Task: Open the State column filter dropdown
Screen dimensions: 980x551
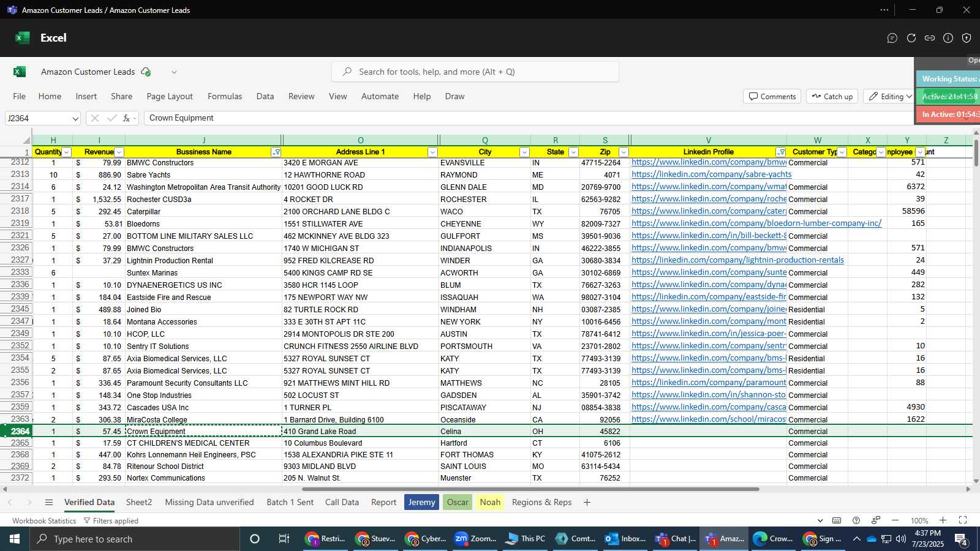Action: pyautogui.click(x=573, y=152)
